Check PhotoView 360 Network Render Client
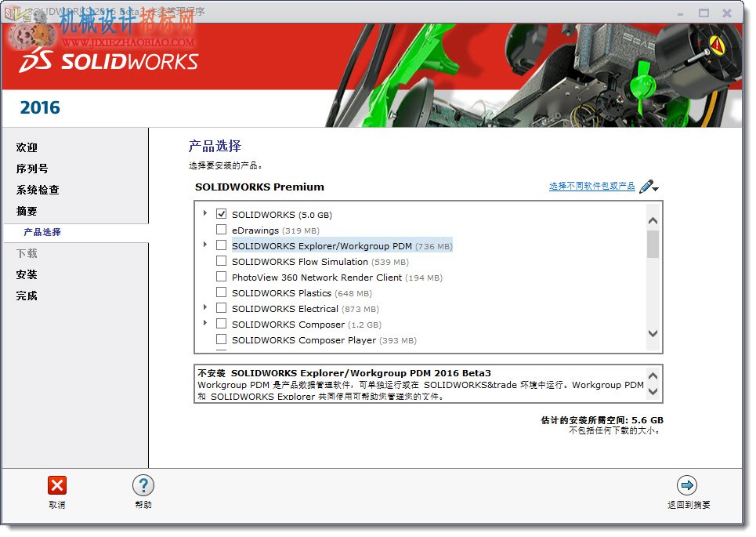This screenshot has height=537, width=756. [221, 277]
